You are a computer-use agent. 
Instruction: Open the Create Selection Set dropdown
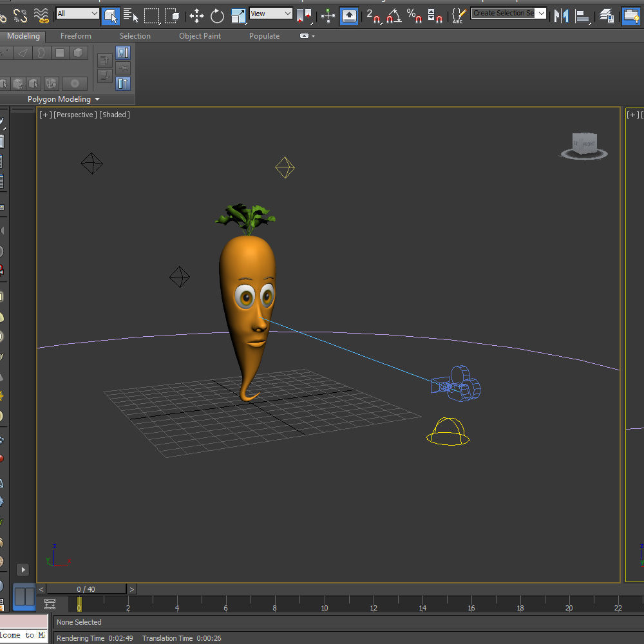509,13
